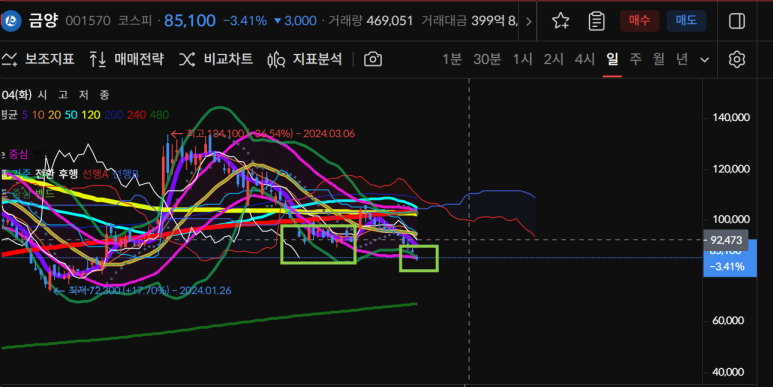The image size is (773, 387).
Task: Click the 최저 72,300 low marker label
Action: click(x=142, y=290)
